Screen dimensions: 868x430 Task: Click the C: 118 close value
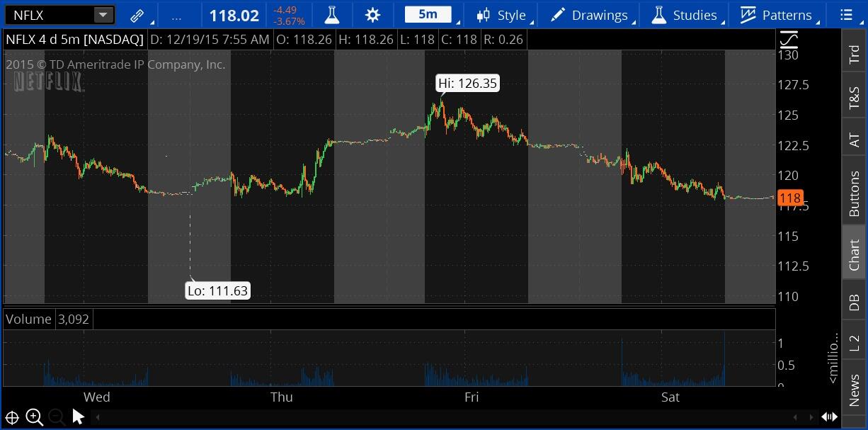[x=459, y=40]
